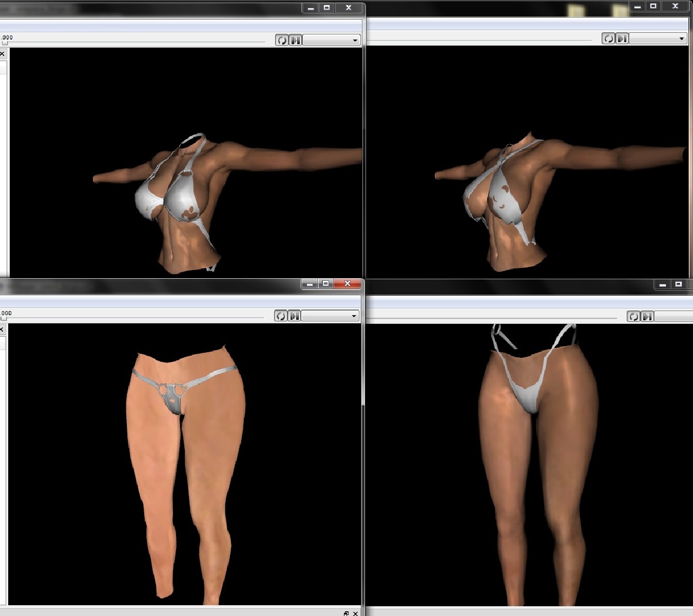This screenshot has height=616, width=693.
Task: Toggle loop animation in top-left window
Action: pyautogui.click(x=281, y=40)
